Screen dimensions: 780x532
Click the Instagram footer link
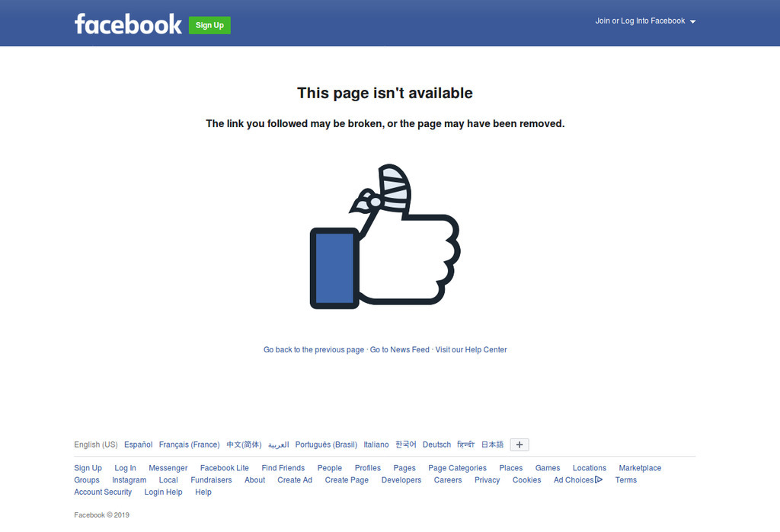pos(129,479)
